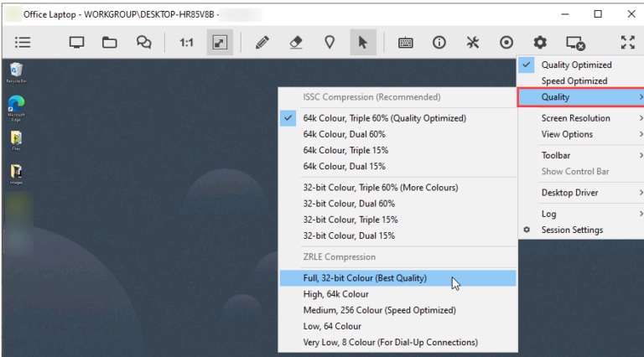
Task: Toggle the fit-to-window scaling icon
Action: [x=220, y=42]
